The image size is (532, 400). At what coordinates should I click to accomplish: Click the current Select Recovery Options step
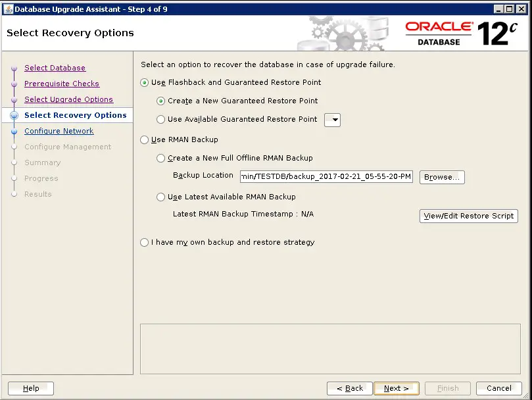click(x=76, y=115)
